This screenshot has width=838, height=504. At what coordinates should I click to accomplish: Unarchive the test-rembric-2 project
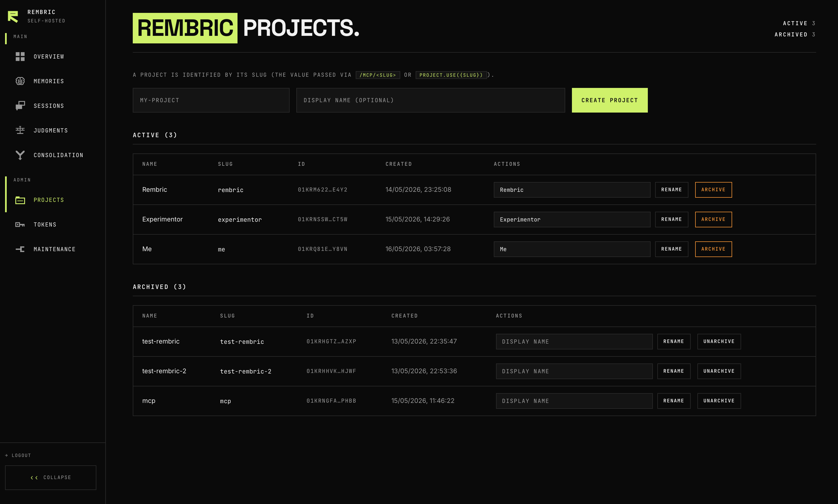point(719,371)
